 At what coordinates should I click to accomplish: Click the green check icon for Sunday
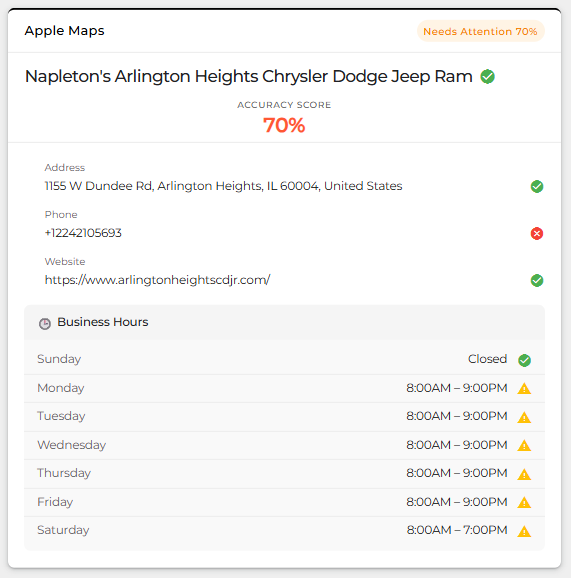tap(524, 360)
